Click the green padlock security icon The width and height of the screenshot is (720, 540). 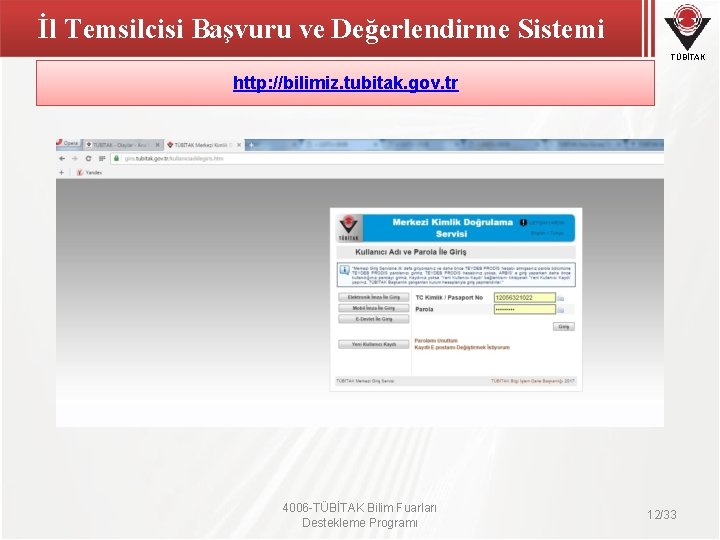[117, 158]
